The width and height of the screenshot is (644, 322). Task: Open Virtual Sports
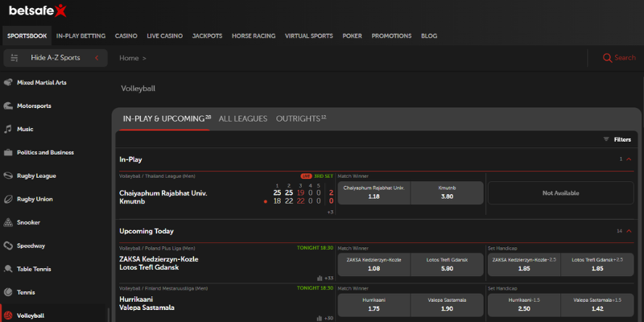tap(309, 35)
